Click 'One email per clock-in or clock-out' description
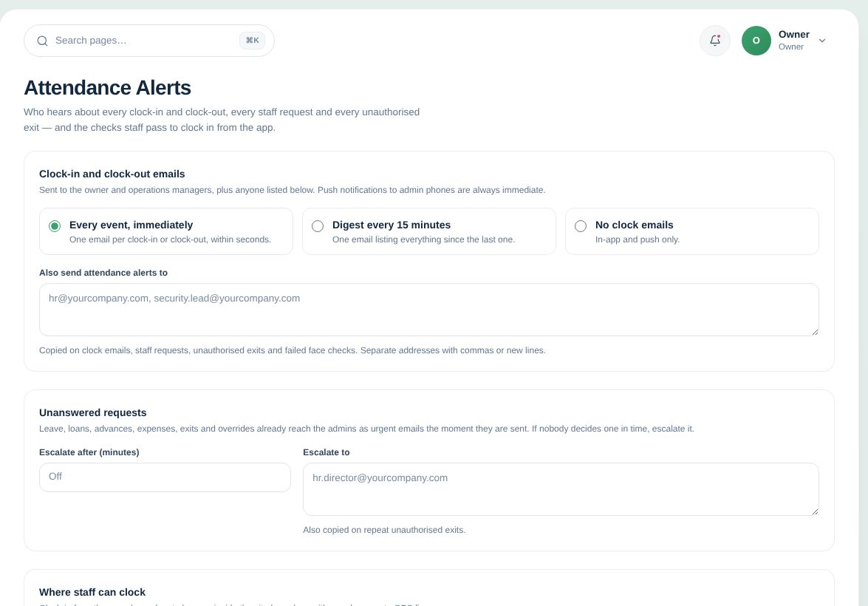Viewport: 868px width, 606px height. tap(170, 239)
